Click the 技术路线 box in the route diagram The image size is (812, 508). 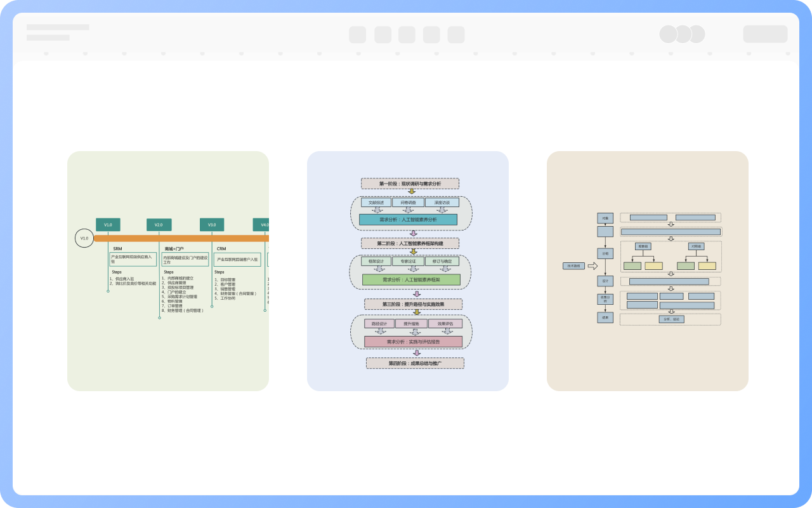click(573, 266)
